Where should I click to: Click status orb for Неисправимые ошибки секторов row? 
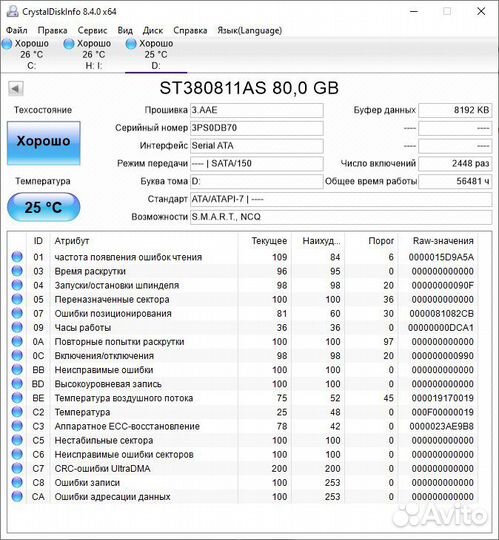17,454
